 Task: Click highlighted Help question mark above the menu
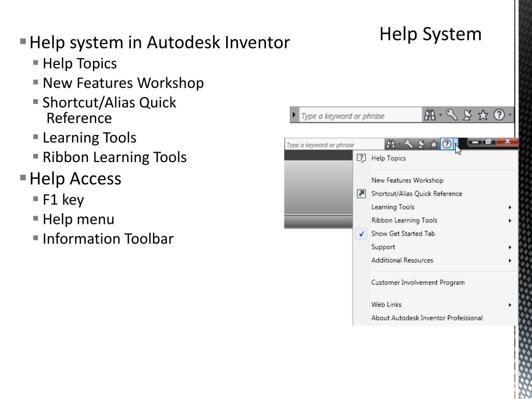coord(447,144)
